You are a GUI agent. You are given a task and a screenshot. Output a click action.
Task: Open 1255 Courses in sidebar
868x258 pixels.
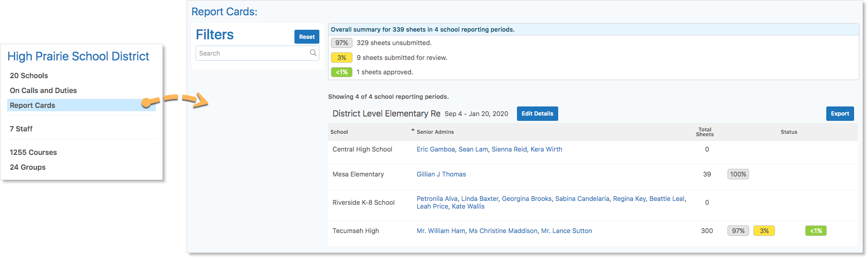[x=33, y=152]
